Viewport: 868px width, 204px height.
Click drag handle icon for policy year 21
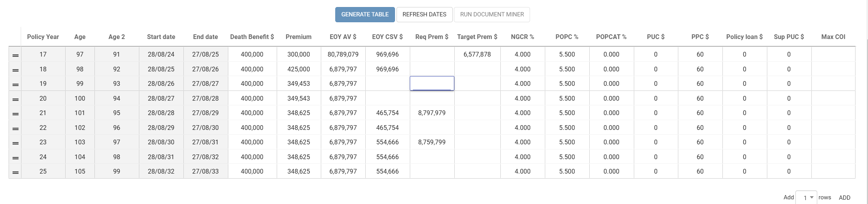[15, 114]
